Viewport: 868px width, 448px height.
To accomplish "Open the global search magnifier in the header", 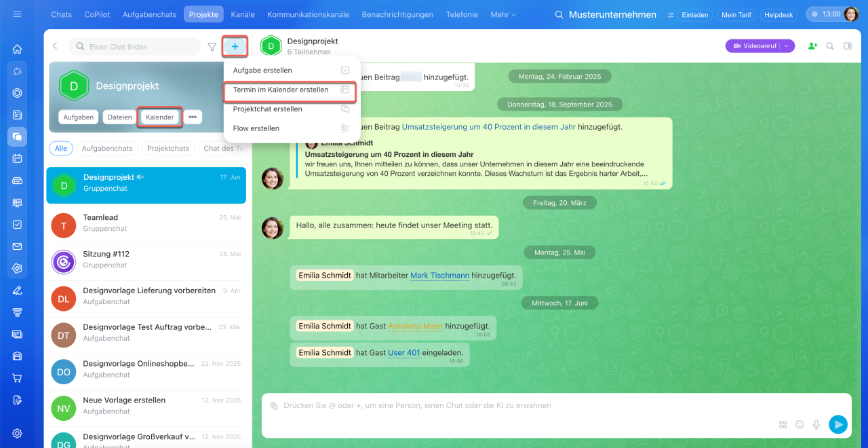I will 559,14.
